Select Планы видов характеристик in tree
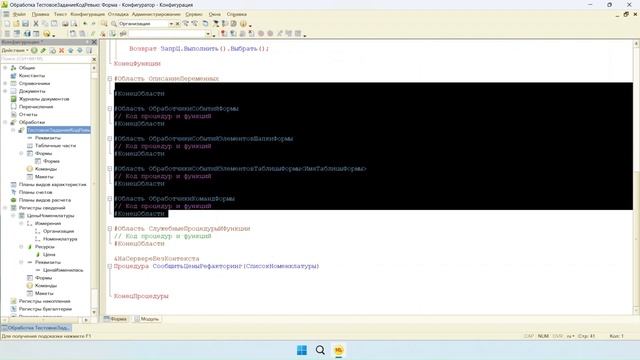 click(x=52, y=184)
